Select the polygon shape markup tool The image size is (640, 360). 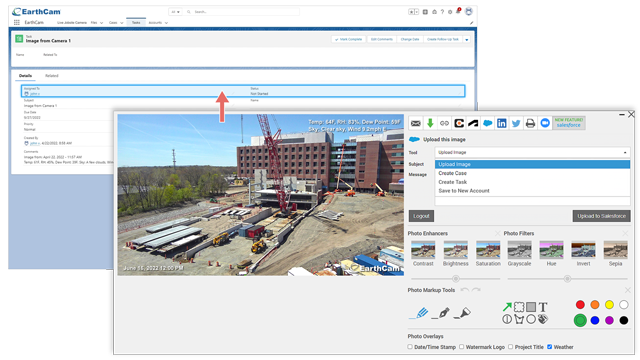pyautogui.click(x=519, y=319)
